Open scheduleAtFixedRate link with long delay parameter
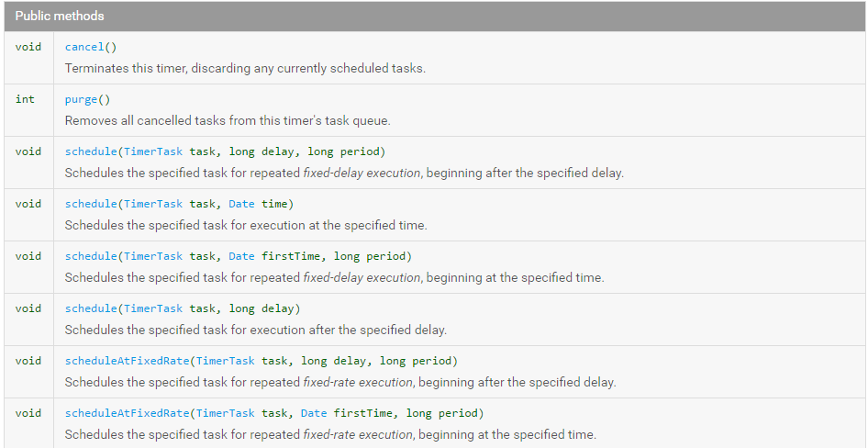This screenshot has width=868, height=448. (126, 361)
